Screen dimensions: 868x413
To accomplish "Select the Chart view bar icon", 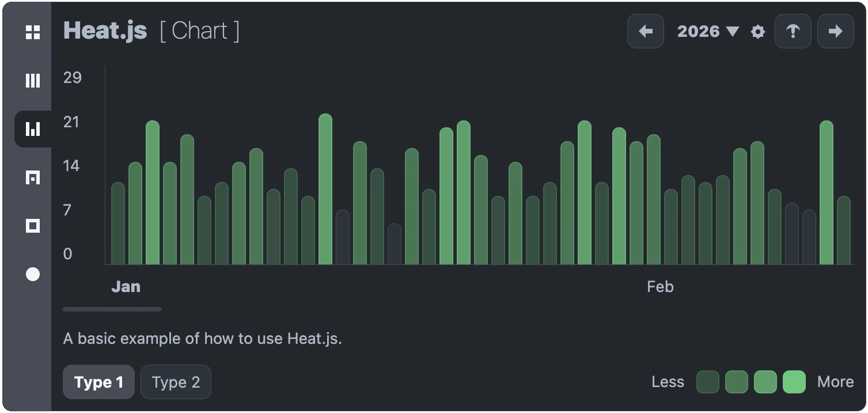I will (33, 129).
